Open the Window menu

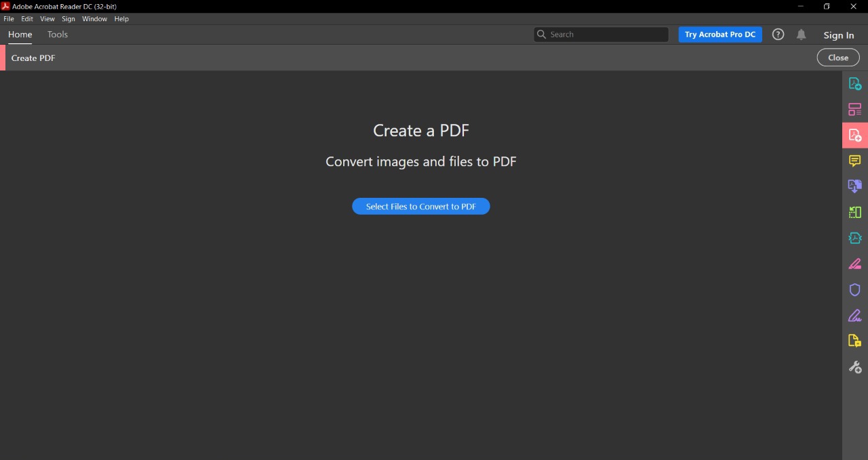[95, 19]
